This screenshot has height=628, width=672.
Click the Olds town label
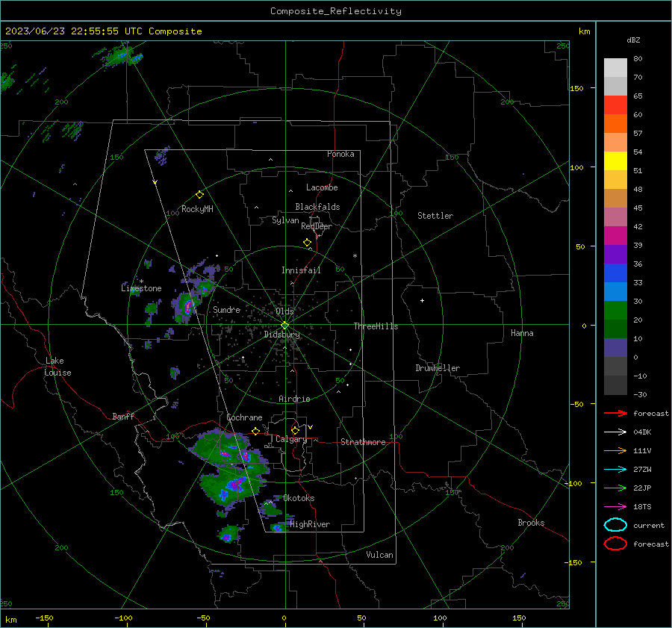point(284,311)
